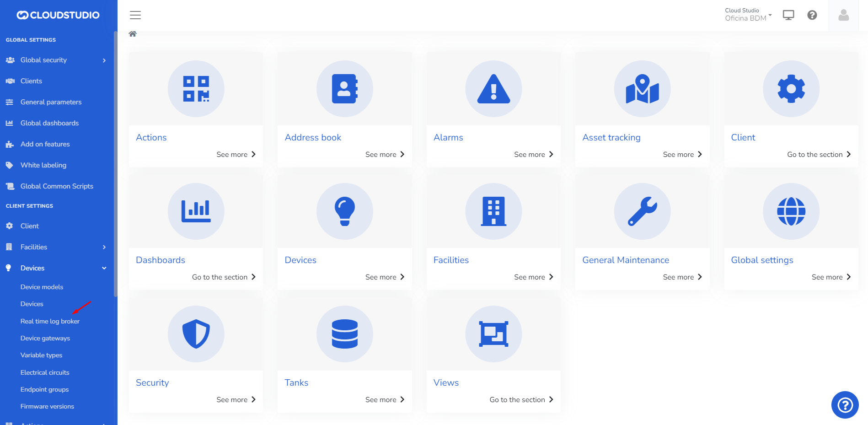Click Go to the section under Dashboards
The image size is (868, 425).
(224, 277)
